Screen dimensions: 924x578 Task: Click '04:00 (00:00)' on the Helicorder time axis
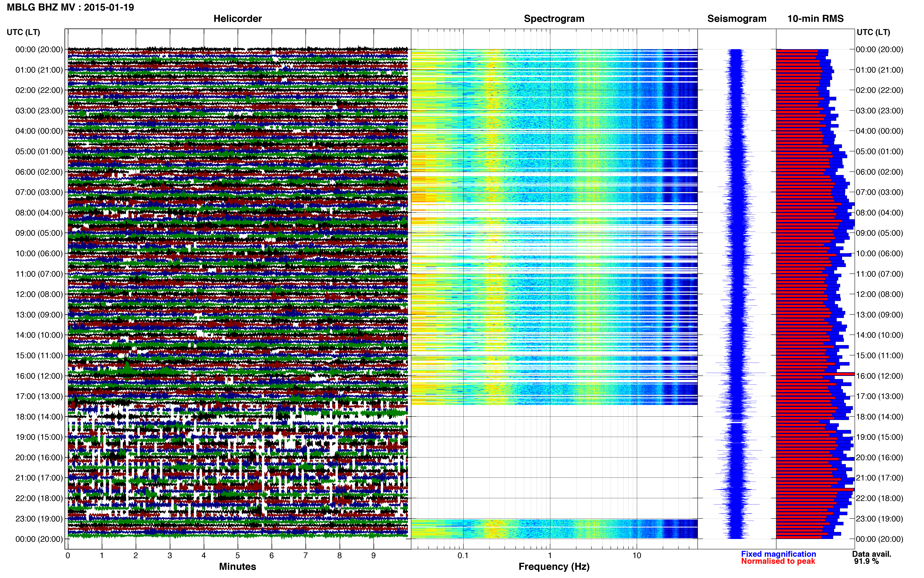pyautogui.click(x=39, y=131)
